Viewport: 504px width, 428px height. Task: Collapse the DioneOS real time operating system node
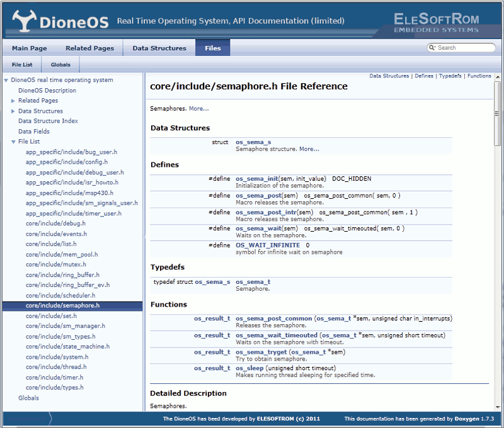pos(6,81)
